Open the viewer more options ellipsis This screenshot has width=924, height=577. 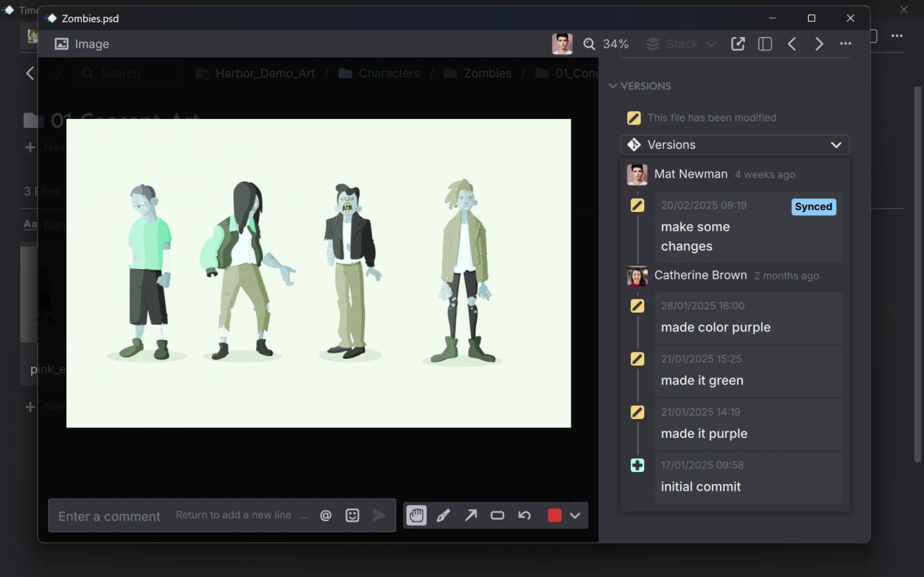[x=846, y=44]
